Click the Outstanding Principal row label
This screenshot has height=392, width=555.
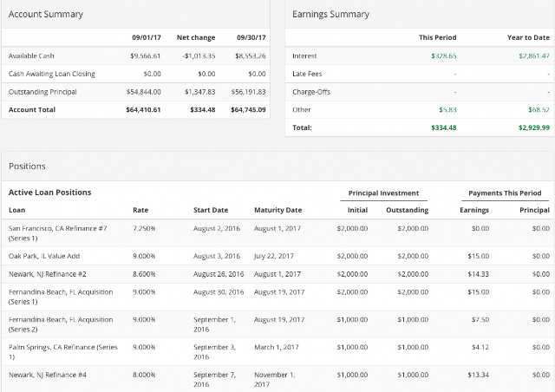coord(42,92)
